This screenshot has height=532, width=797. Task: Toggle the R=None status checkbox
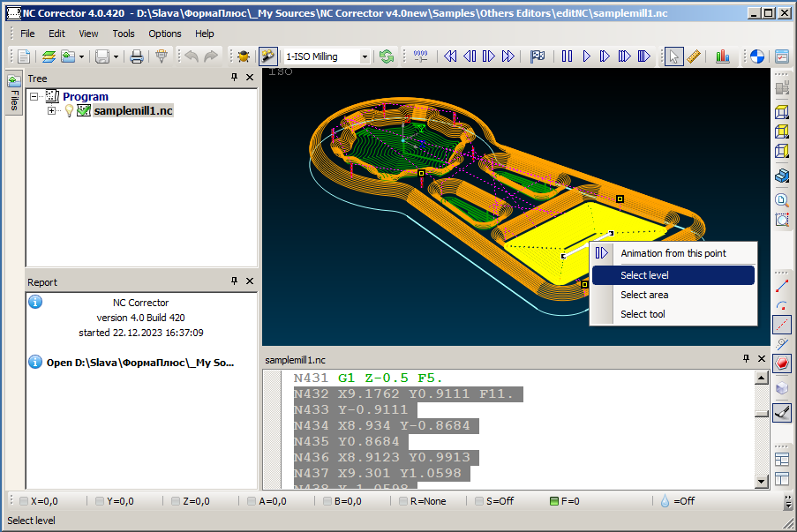pyautogui.click(x=403, y=501)
